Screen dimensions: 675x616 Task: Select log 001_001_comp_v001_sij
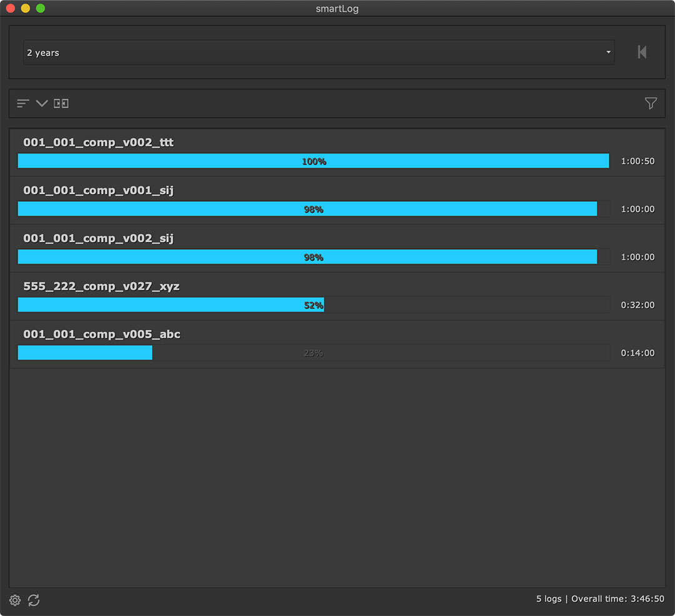(99, 191)
